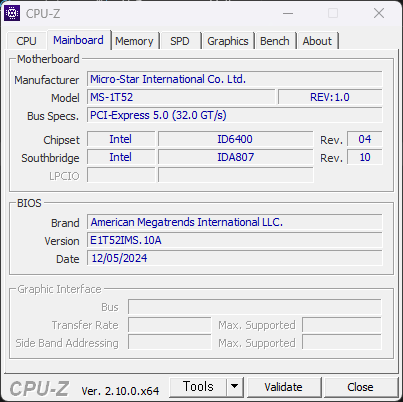403x402 pixels.
Task: Go to the Graphics tab
Action: [228, 41]
